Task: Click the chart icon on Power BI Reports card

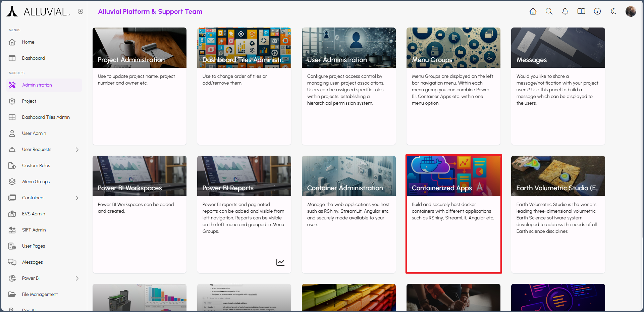Action: (280, 262)
